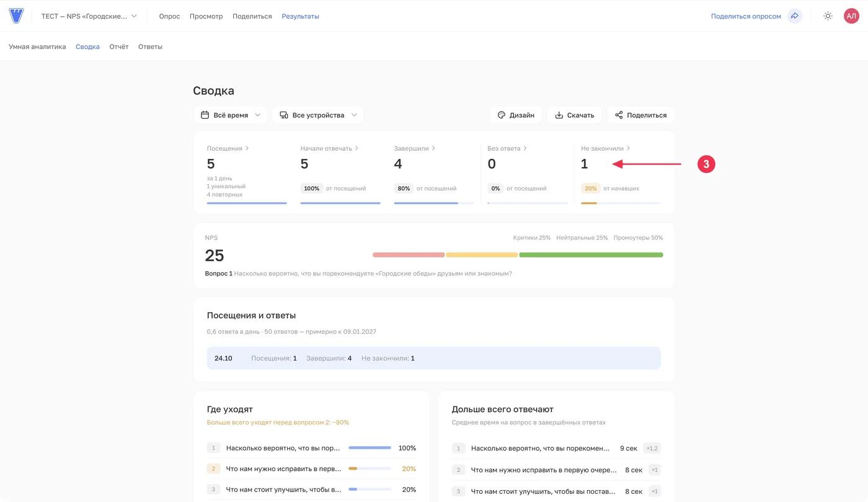Open the Посещения metric details
The width and height of the screenshot is (868, 502).
tap(228, 148)
